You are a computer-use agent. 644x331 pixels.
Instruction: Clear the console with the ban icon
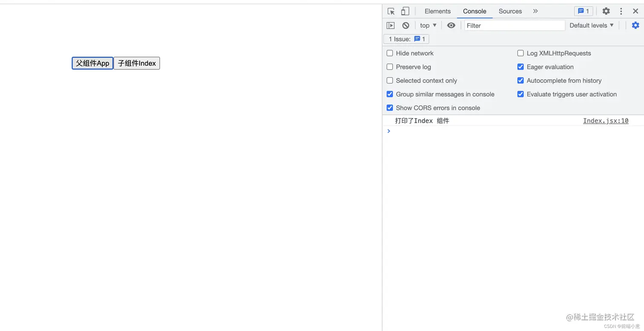[x=406, y=26]
